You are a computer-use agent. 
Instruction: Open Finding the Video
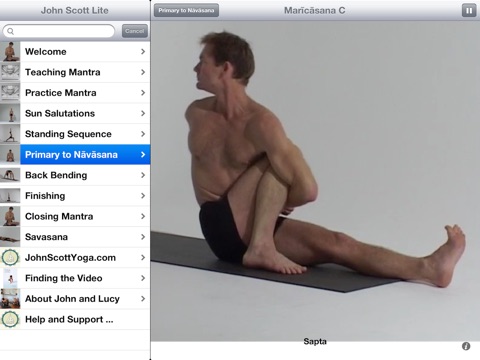point(75,278)
